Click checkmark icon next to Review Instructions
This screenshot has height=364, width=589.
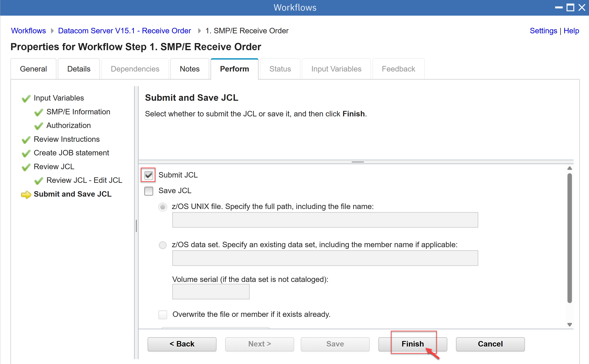pyautogui.click(x=26, y=140)
